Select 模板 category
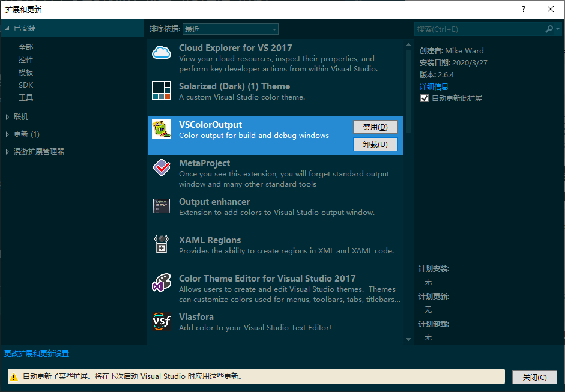The image size is (565, 392). tap(26, 73)
